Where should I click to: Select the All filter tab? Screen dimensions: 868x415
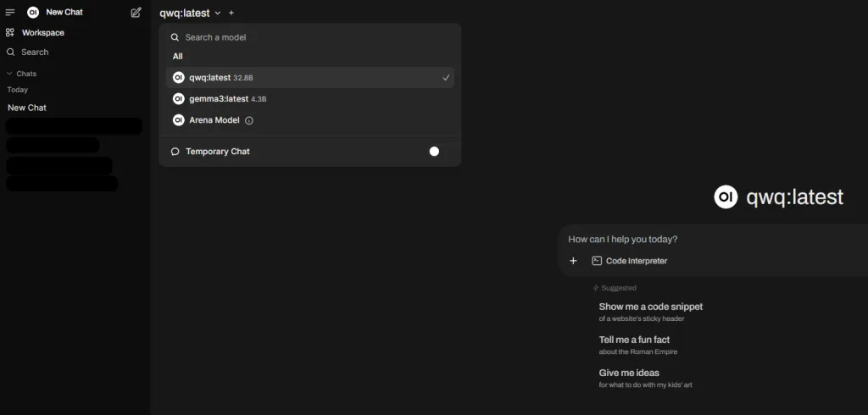point(178,57)
